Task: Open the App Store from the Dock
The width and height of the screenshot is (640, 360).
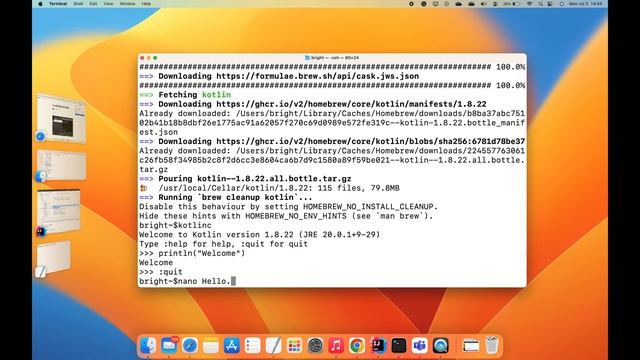Action: tap(231, 346)
